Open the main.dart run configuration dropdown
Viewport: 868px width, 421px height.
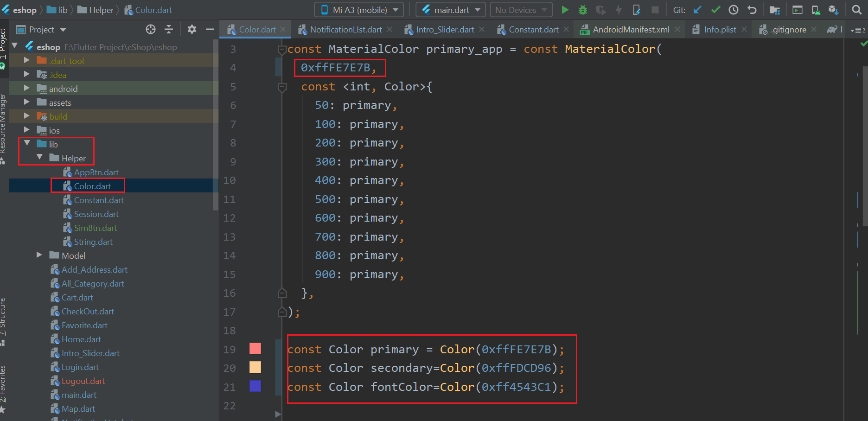click(451, 10)
